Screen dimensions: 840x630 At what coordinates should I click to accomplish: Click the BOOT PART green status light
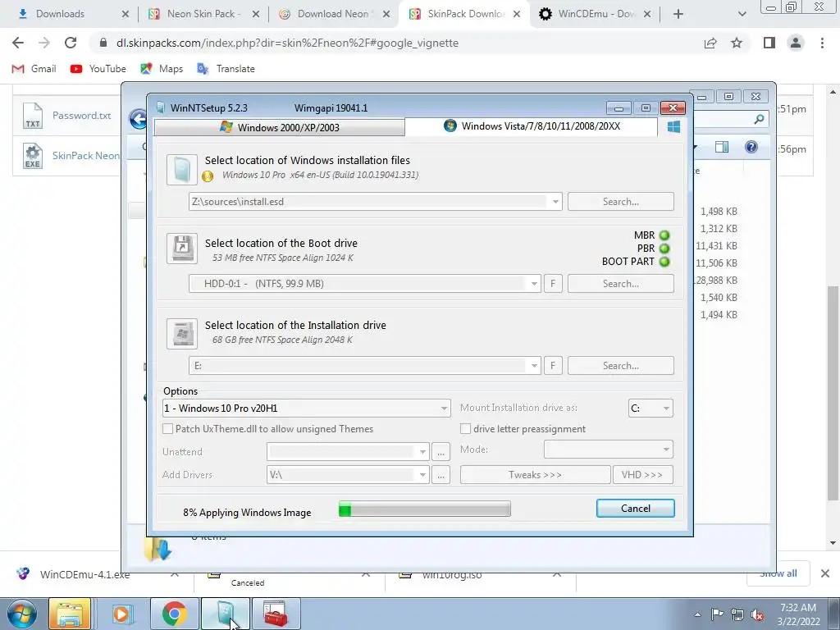(664, 262)
